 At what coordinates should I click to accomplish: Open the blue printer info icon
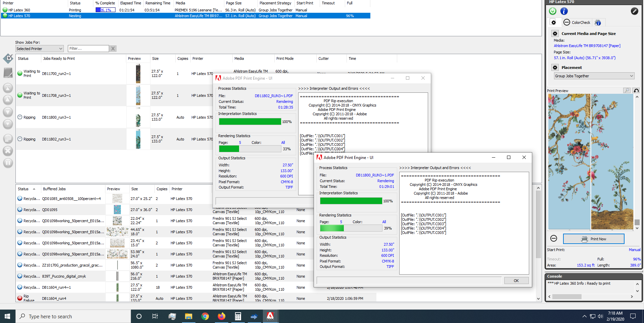(564, 11)
